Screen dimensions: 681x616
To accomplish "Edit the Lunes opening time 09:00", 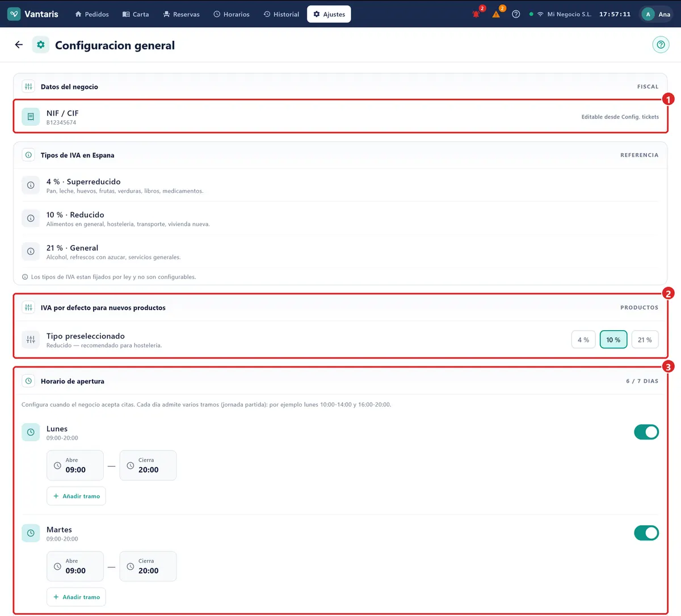I will tap(75, 466).
